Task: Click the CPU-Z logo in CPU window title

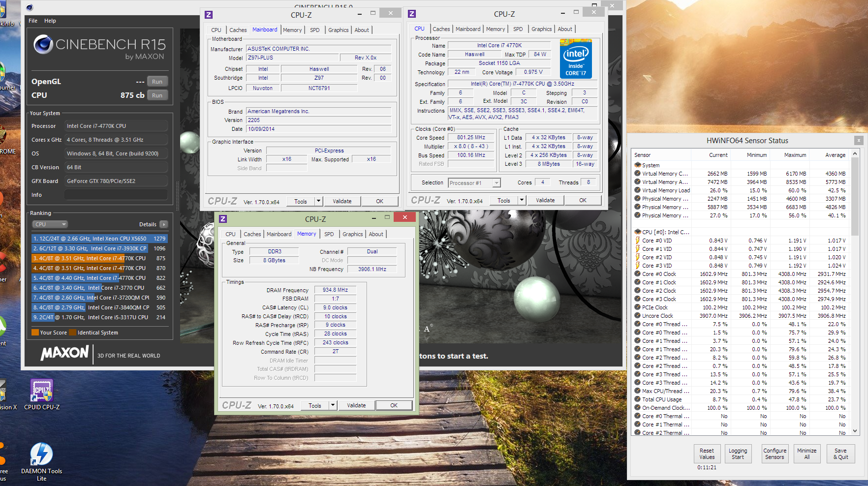Action: [x=412, y=14]
